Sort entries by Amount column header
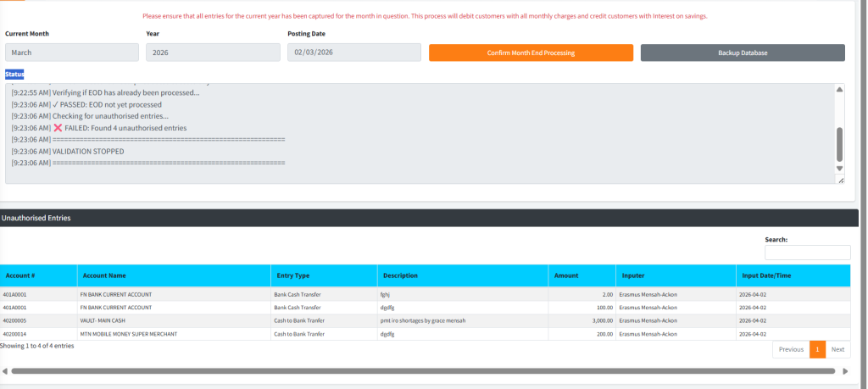 pyautogui.click(x=582, y=275)
